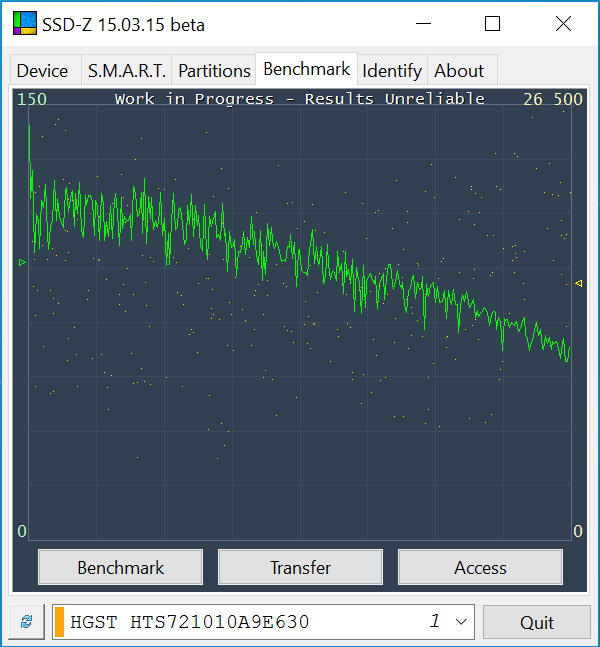Click the left axis 0 label
600x647 pixels.
pyautogui.click(x=22, y=531)
